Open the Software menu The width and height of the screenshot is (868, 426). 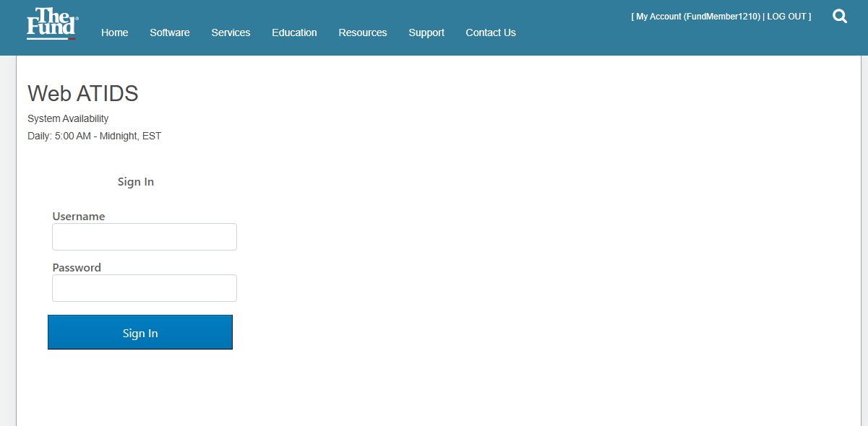pos(170,32)
